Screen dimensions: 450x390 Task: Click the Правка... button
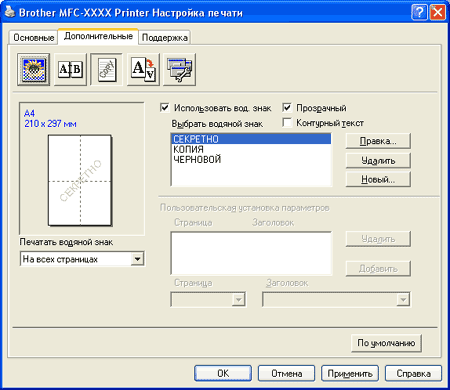coord(378,141)
